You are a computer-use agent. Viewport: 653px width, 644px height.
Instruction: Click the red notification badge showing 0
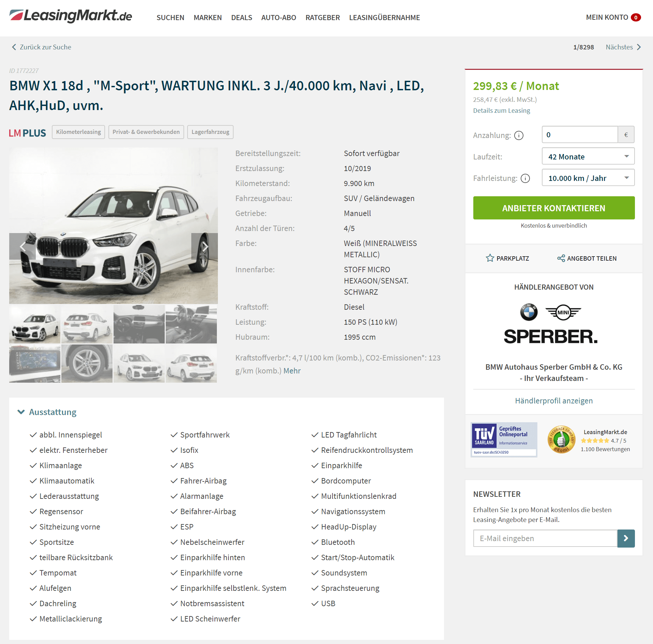(x=636, y=17)
